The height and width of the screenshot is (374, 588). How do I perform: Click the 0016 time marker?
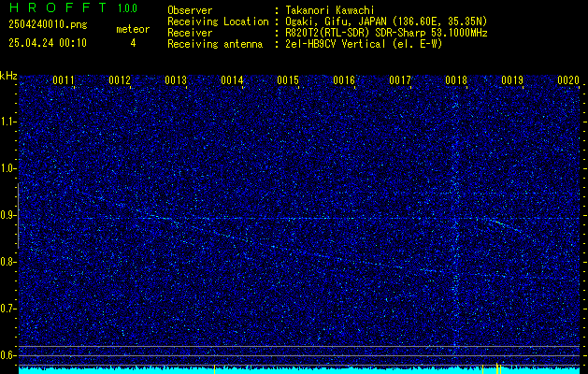(344, 80)
